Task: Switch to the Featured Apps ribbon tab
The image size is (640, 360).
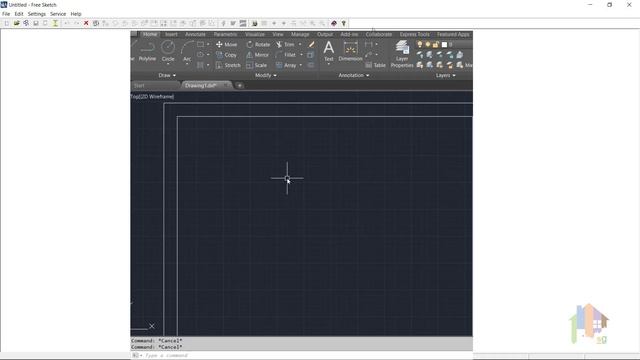Action: pos(453,34)
